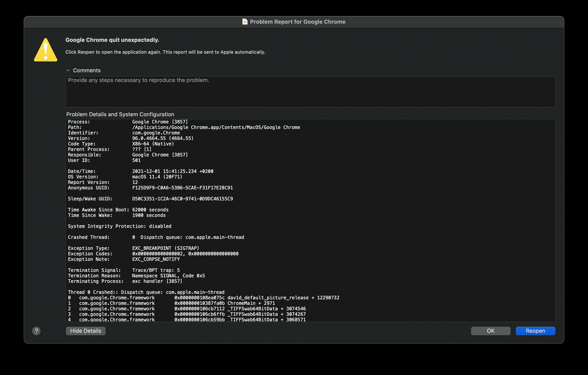Click stack frame 3 '_TIFFSwab64BitData + 3074267'
This screenshot has width=588, height=375.
coord(266,314)
